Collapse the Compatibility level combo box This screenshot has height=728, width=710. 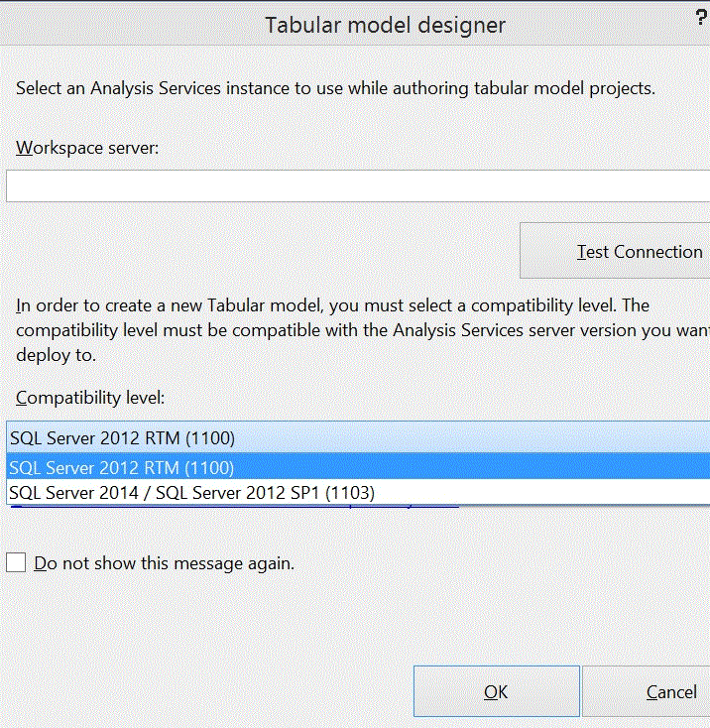357,437
